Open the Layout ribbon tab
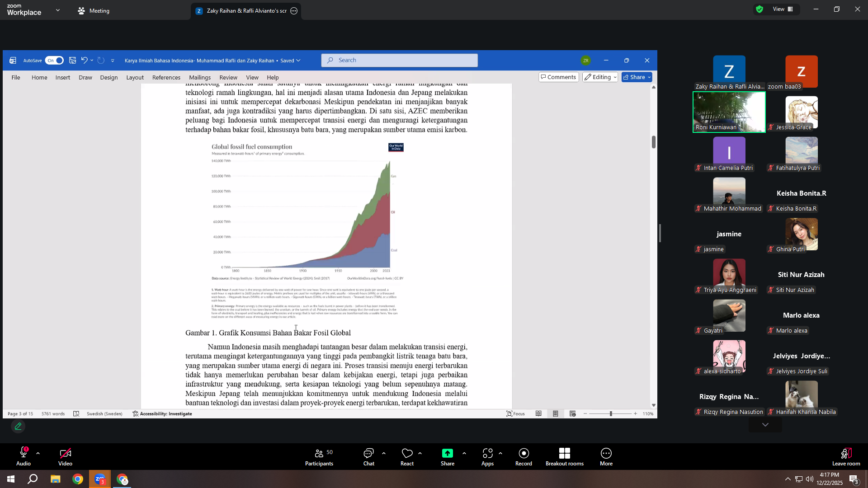This screenshot has width=868, height=488. 135,77
